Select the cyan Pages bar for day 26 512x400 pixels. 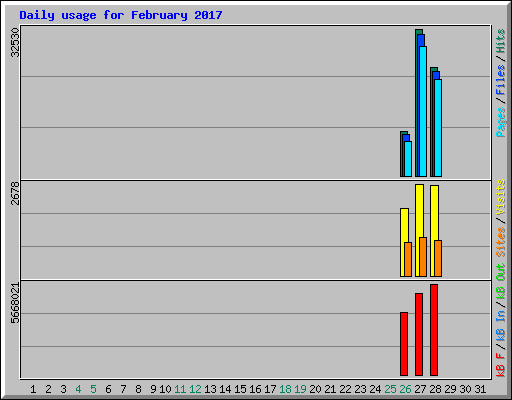(408, 159)
